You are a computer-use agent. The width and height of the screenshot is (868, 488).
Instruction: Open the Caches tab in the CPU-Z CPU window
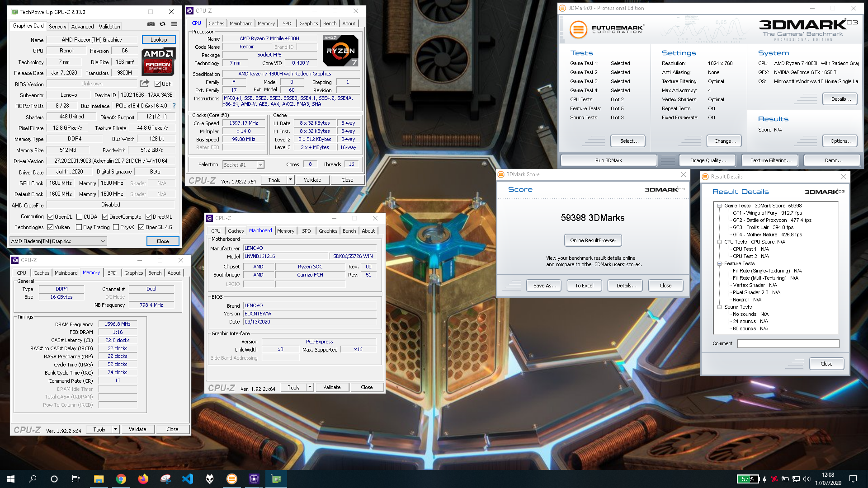click(216, 23)
